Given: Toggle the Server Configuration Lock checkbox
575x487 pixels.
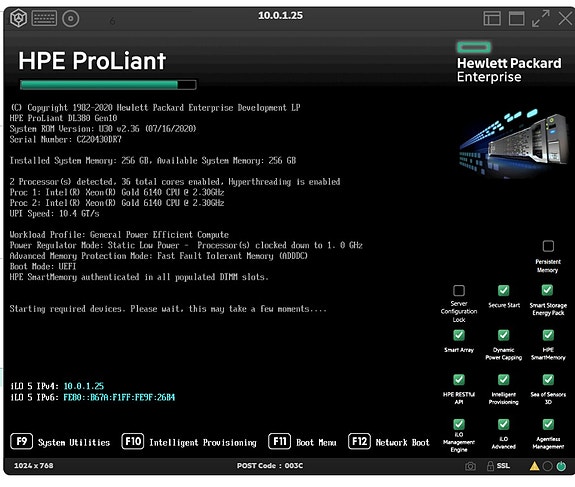Looking at the screenshot, I should [x=459, y=291].
